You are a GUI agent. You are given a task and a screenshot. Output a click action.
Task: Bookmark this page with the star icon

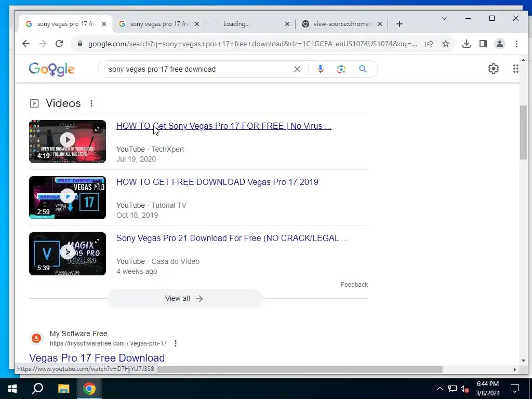coord(445,44)
